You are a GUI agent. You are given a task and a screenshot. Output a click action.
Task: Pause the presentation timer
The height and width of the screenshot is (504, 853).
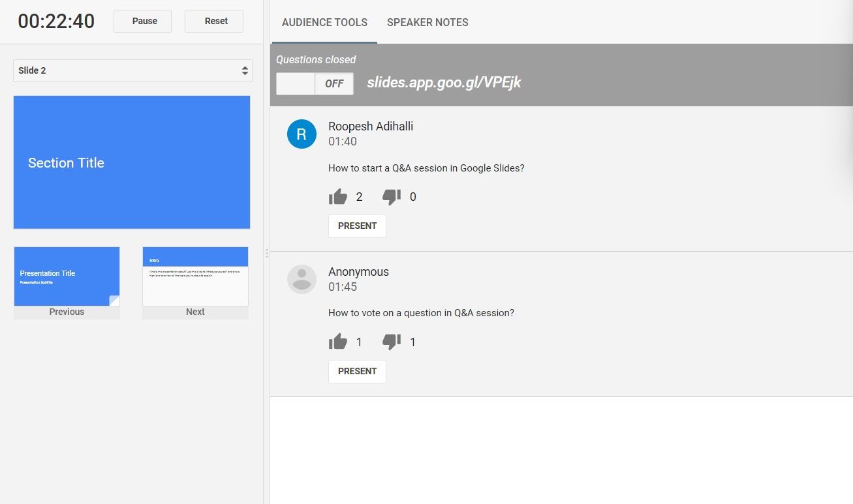pyautogui.click(x=142, y=20)
